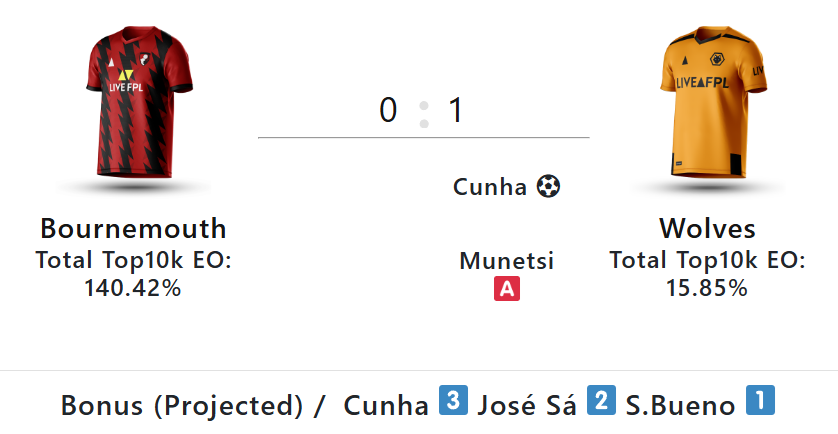Click the football goal icon beside Cunha
Screen dimensions: 838x434
548,186
